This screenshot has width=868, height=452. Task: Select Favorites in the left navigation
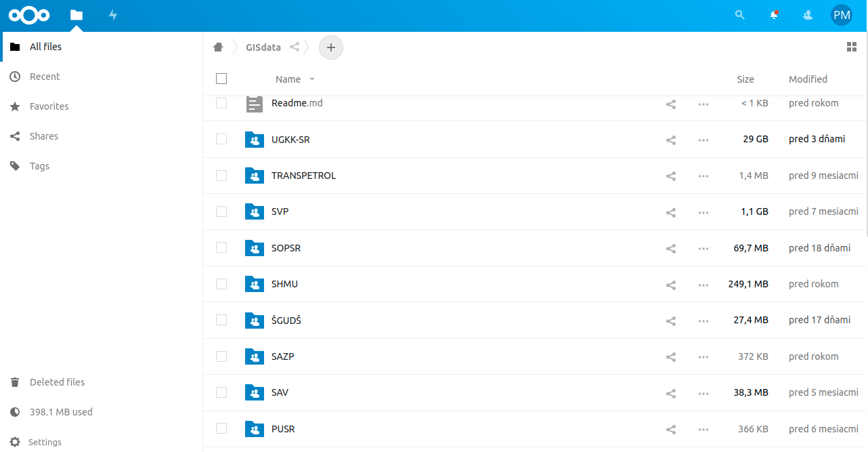tap(49, 106)
